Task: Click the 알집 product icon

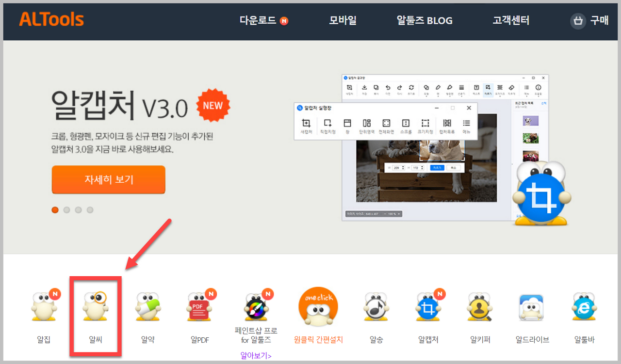Action: click(x=45, y=306)
